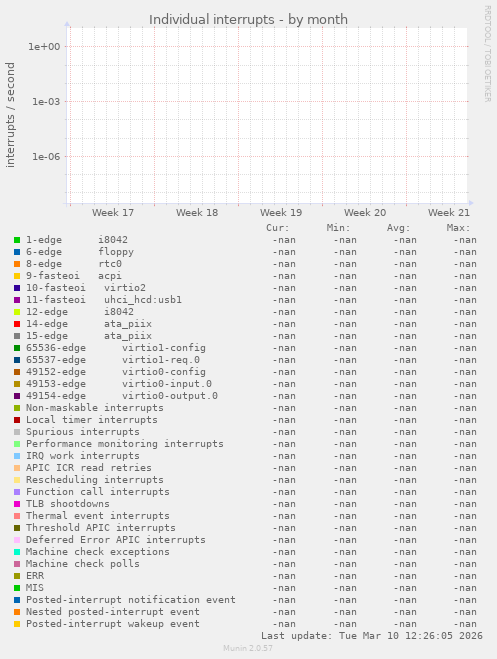
Task: Select the purple swatch for Function call interrupts
Action: pyautogui.click(x=17, y=492)
